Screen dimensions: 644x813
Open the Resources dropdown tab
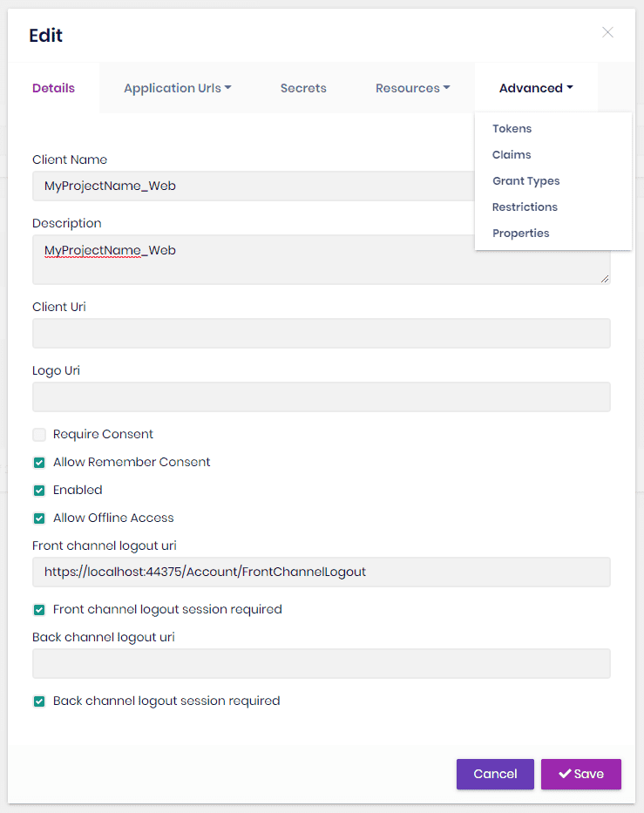click(412, 88)
